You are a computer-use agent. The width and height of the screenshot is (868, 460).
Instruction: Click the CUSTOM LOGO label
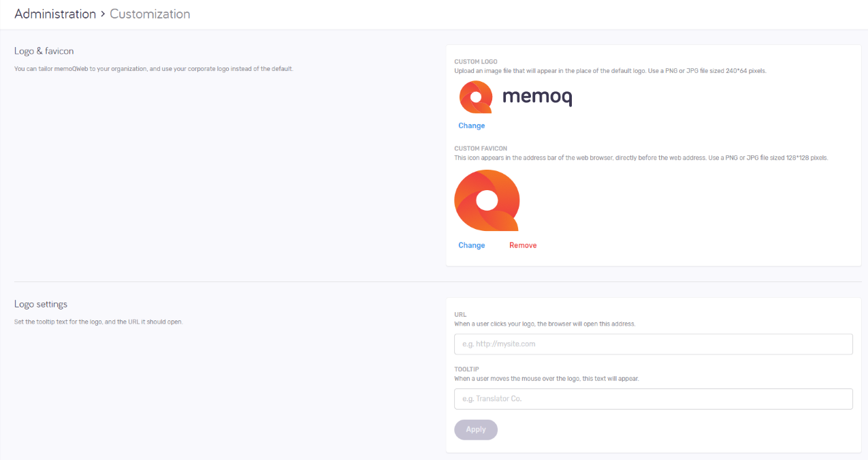(x=476, y=62)
